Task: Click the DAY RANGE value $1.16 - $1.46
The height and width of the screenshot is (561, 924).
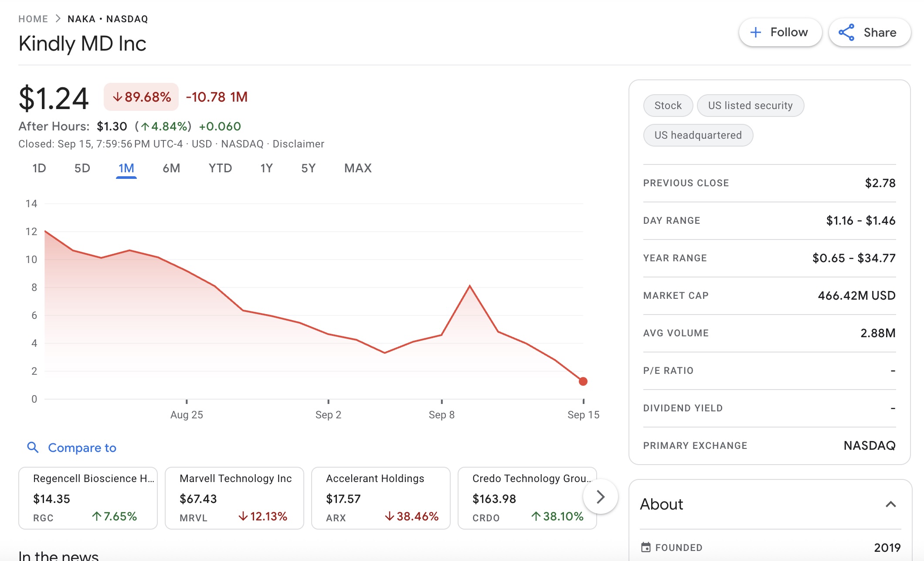Action: coord(861,221)
